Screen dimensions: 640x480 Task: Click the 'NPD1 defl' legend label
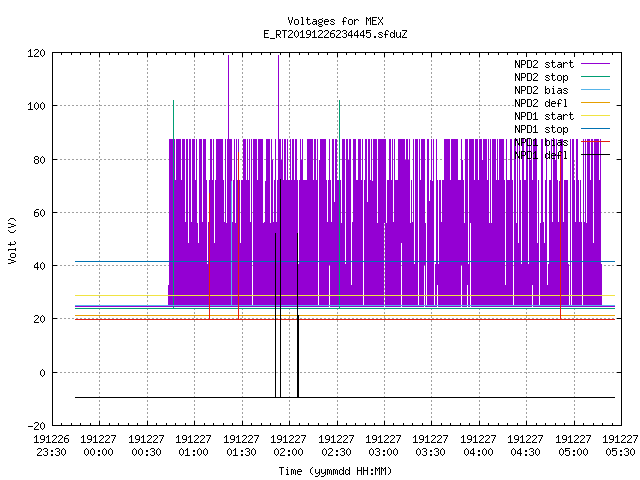coord(541,156)
